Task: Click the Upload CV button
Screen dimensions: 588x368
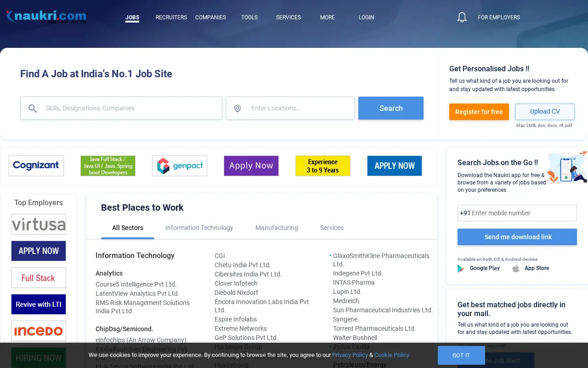Action: click(545, 112)
